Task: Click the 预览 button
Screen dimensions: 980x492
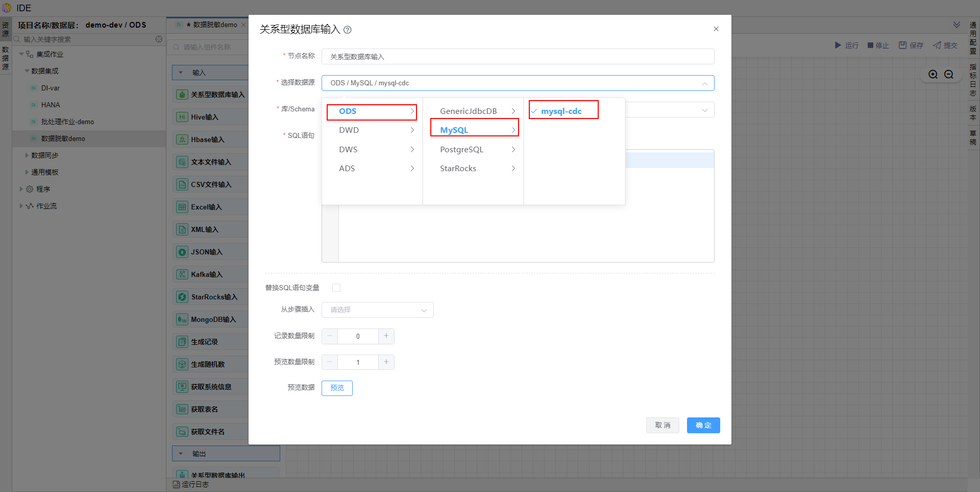Action: tap(337, 388)
